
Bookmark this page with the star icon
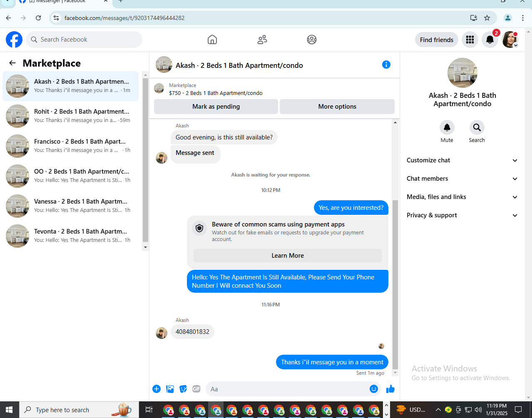click(x=487, y=18)
